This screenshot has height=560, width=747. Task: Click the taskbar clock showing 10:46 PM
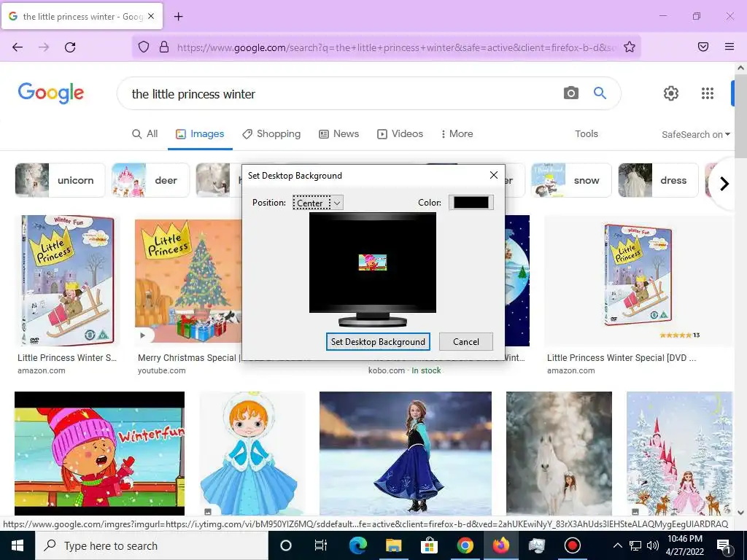point(685,545)
